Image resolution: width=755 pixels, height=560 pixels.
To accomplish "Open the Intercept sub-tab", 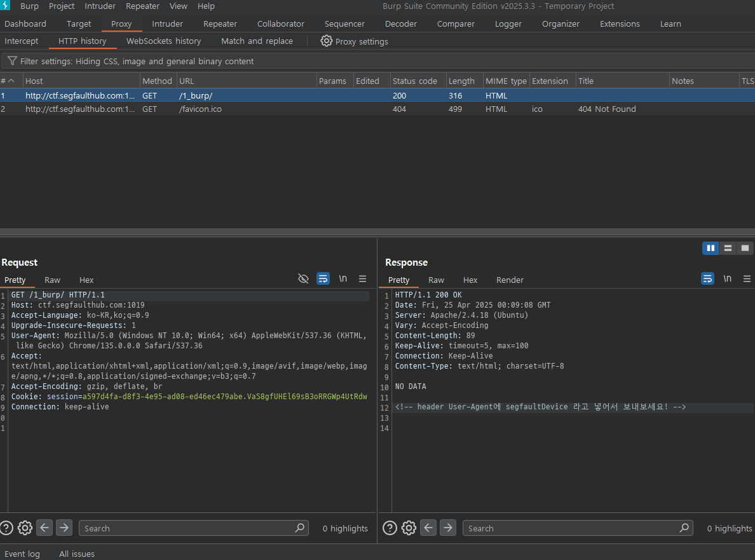I will coord(21,41).
